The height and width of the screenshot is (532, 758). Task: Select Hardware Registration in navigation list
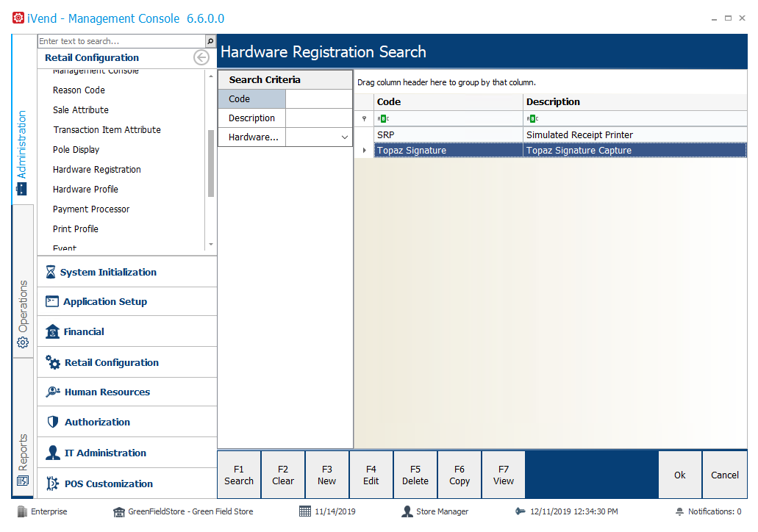tap(97, 169)
